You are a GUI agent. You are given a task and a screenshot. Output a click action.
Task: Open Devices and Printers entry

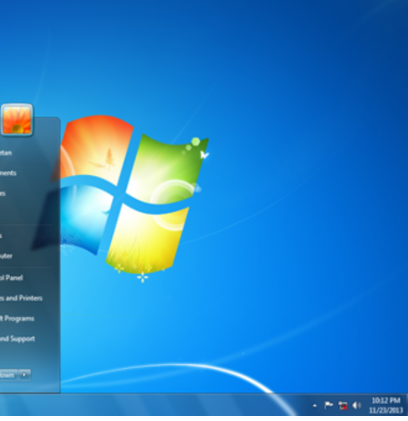pos(21,298)
